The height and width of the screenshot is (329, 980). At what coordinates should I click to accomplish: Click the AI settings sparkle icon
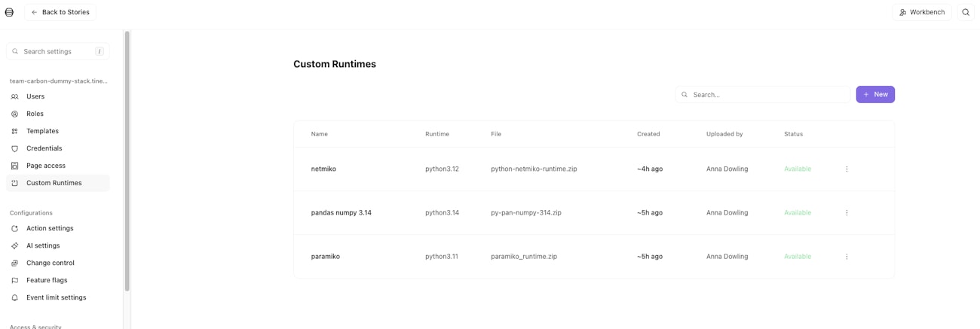(x=14, y=246)
